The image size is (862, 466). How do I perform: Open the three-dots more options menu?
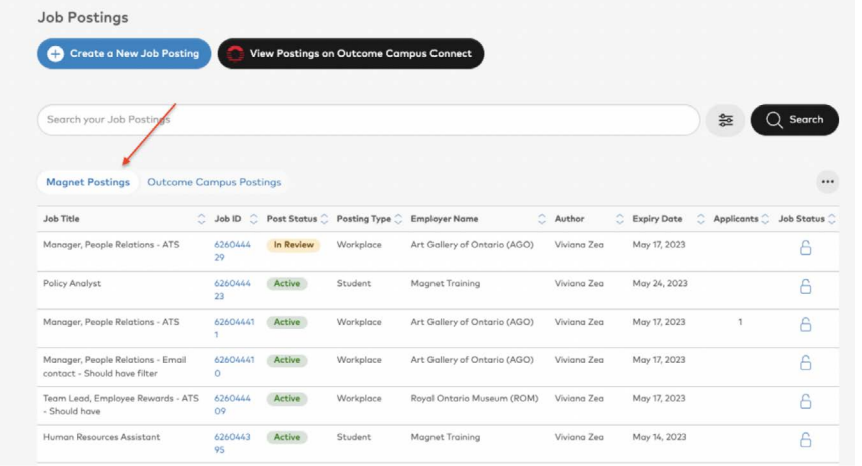pos(827,182)
